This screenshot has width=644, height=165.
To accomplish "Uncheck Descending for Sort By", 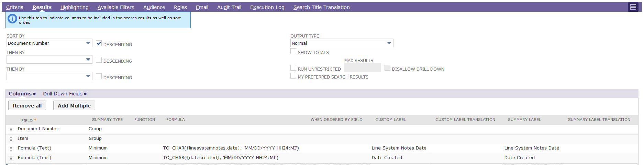I will pyautogui.click(x=99, y=43).
